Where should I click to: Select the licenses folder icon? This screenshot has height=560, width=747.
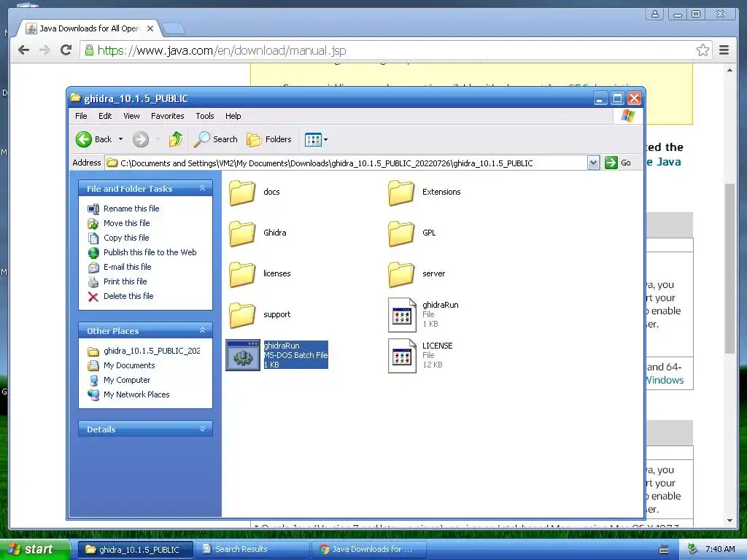(x=242, y=274)
